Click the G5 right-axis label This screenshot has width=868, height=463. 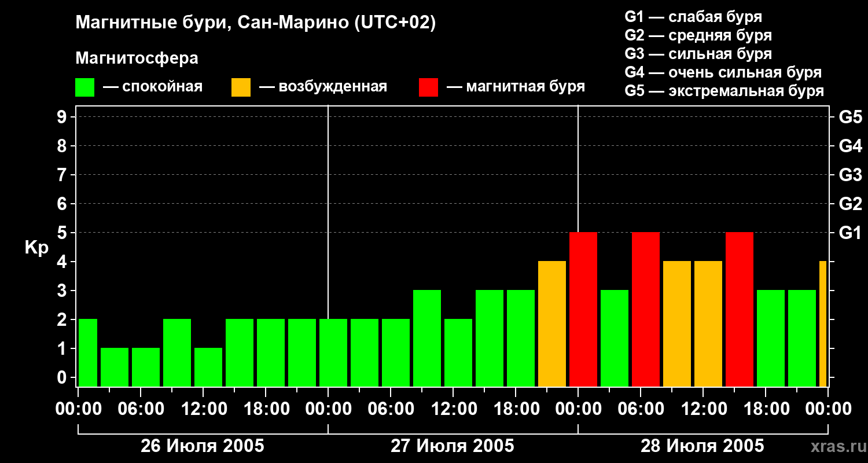[x=850, y=117]
